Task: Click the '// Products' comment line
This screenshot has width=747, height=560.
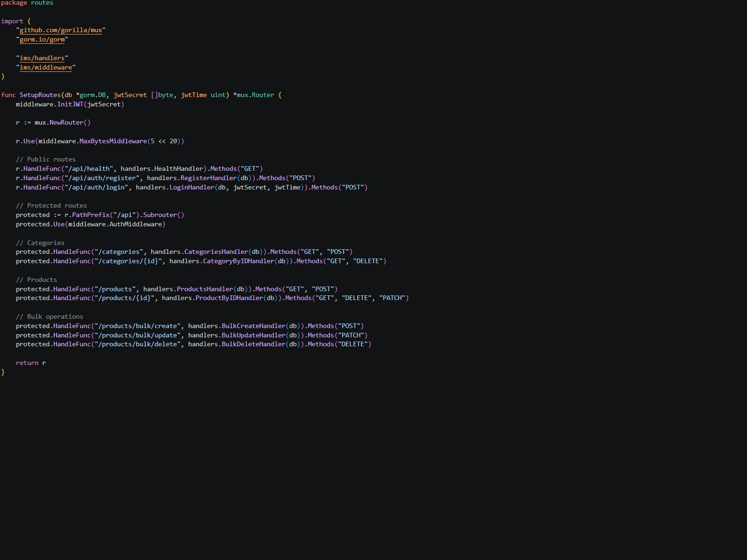Action: (36, 280)
